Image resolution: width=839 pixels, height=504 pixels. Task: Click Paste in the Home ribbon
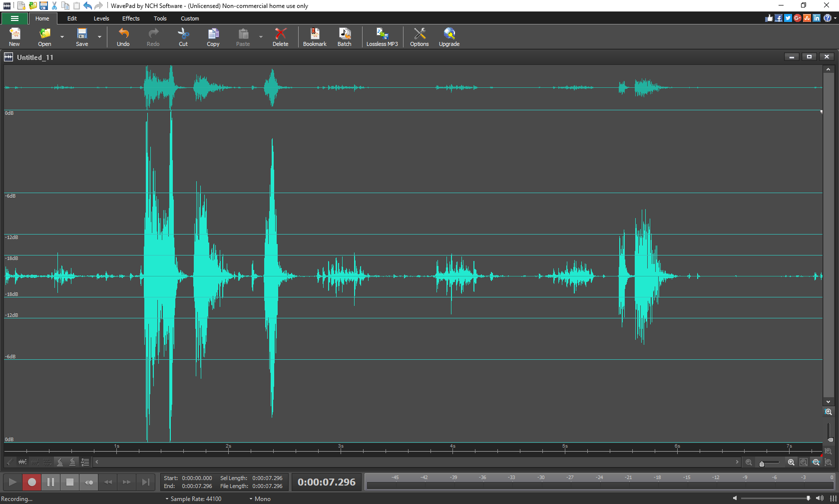coord(243,36)
